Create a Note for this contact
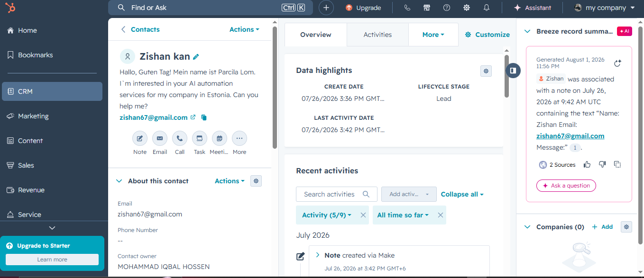This screenshot has height=278, width=644. (x=140, y=138)
